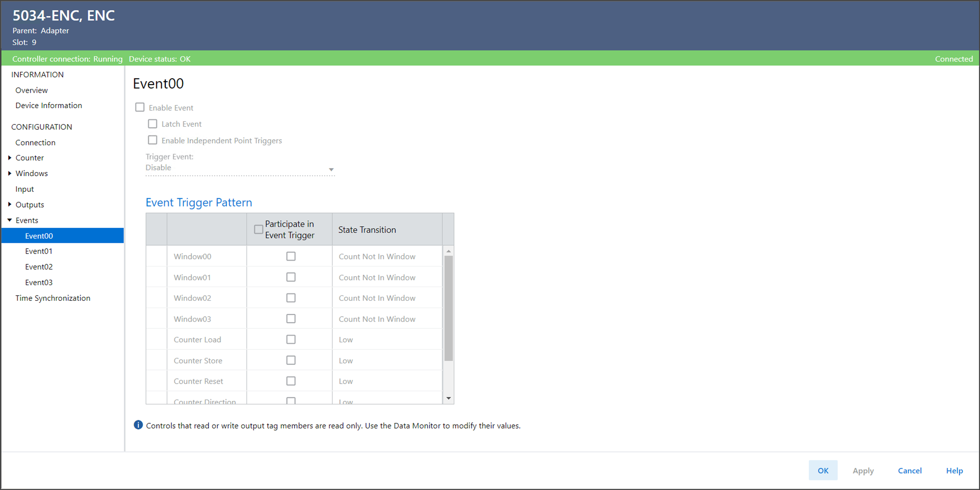The height and width of the screenshot is (490, 980).
Task: Expand the Outputs tree node
Action: [10, 204]
